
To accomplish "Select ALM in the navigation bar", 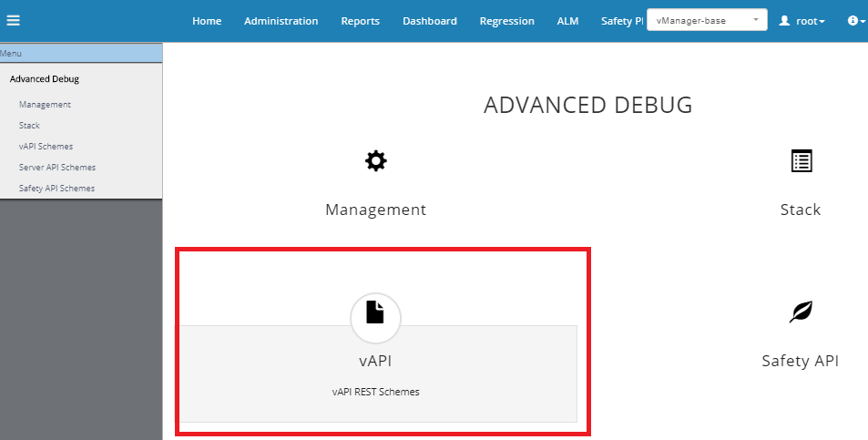I will [x=567, y=21].
